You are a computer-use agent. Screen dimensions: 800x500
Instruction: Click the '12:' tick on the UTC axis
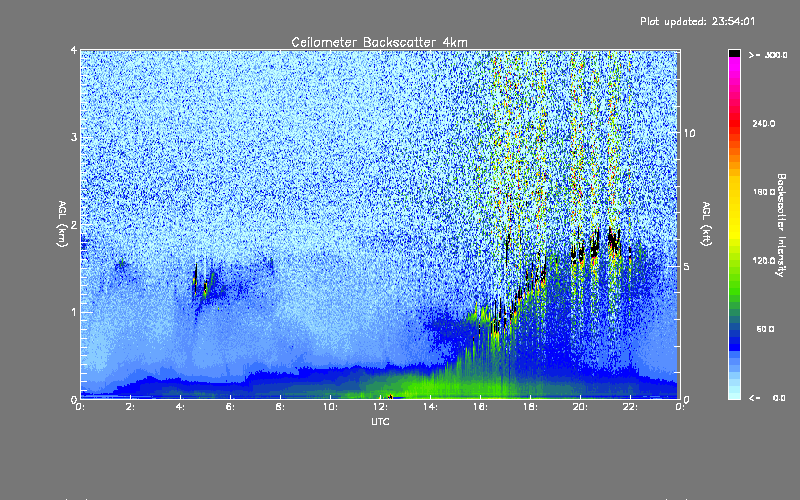(380, 407)
